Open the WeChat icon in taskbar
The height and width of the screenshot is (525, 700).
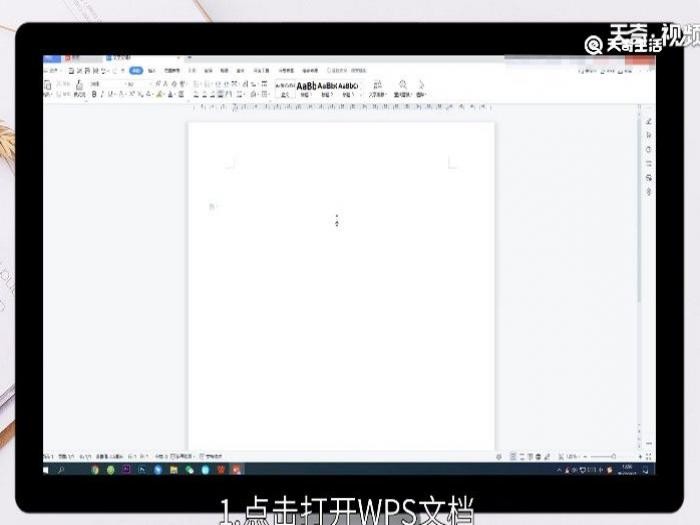click(x=190, y=470)
